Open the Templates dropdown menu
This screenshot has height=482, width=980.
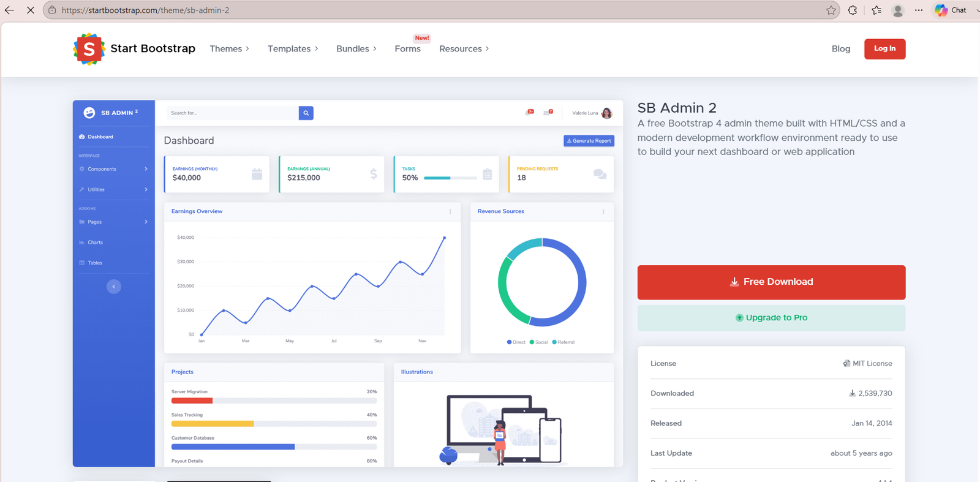click(293, 49)
